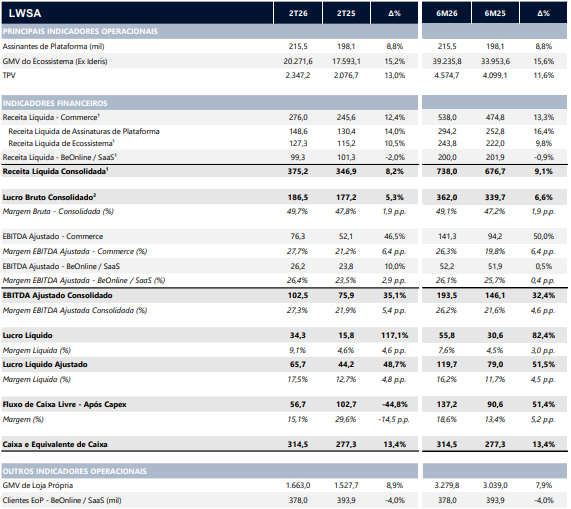Click the gross profit value 186,5
571x509 pixels.
click(x=298, y=197)
